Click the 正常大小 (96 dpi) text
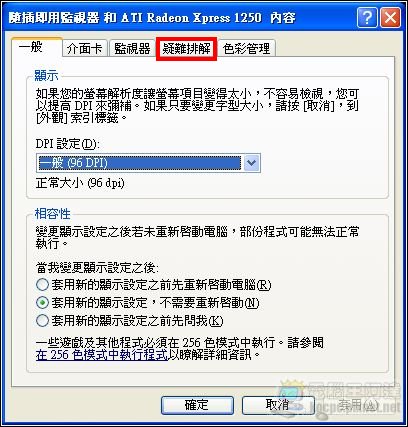Image resolution: width=408 pixels, height=427 pixels. click(80, 183)
